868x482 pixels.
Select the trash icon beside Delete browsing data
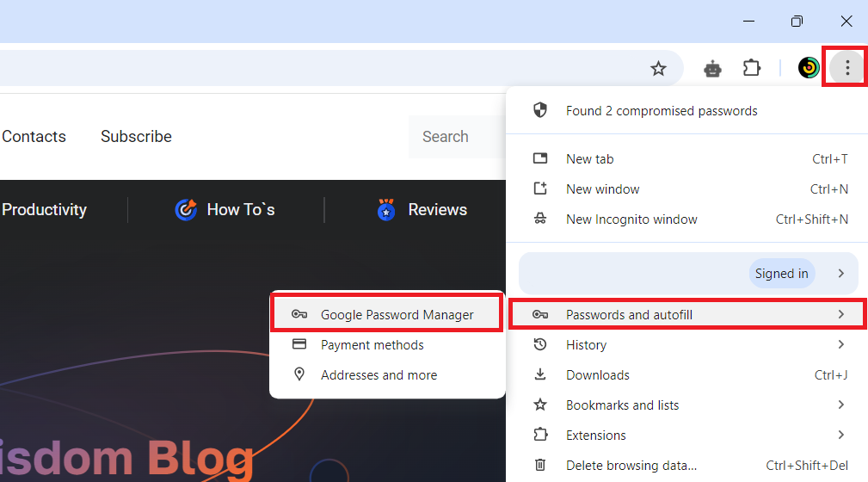[539, 465]
